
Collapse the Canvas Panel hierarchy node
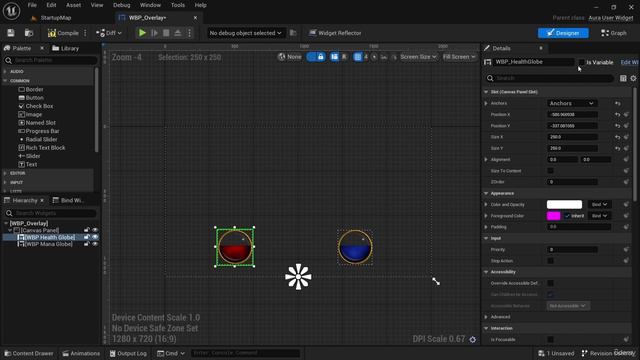click(x=10, y=231)
